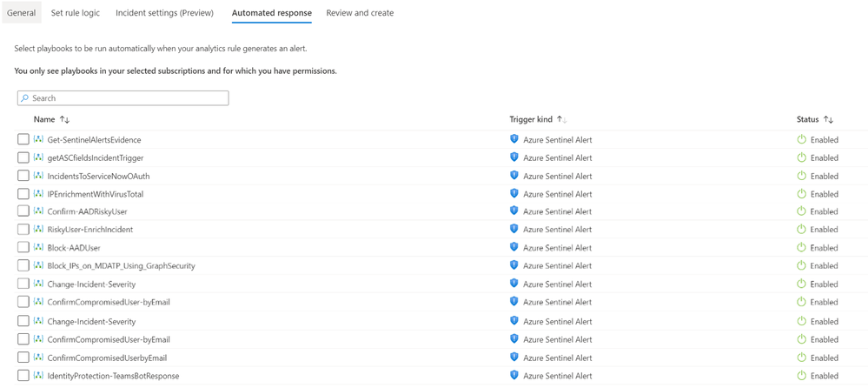The image size is (868, 388).
Task: Click the magnifier icon in the search box
Action: coord(25,98)
